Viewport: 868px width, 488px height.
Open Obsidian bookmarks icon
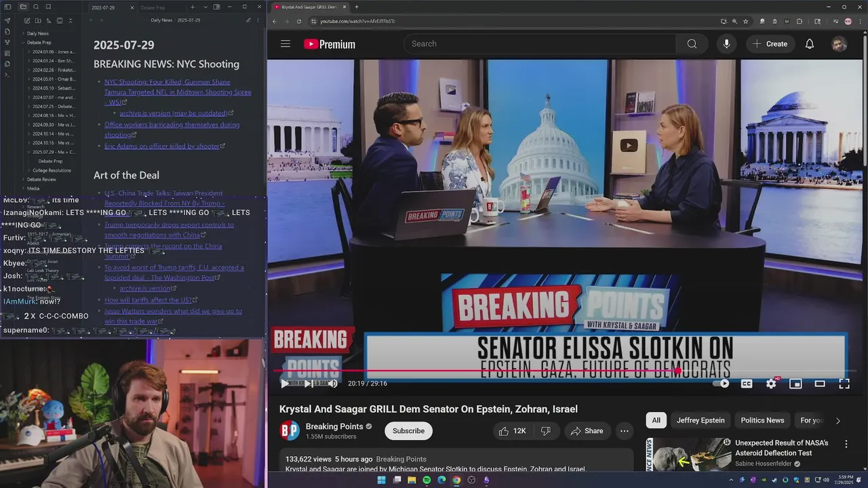pos(48,7)
